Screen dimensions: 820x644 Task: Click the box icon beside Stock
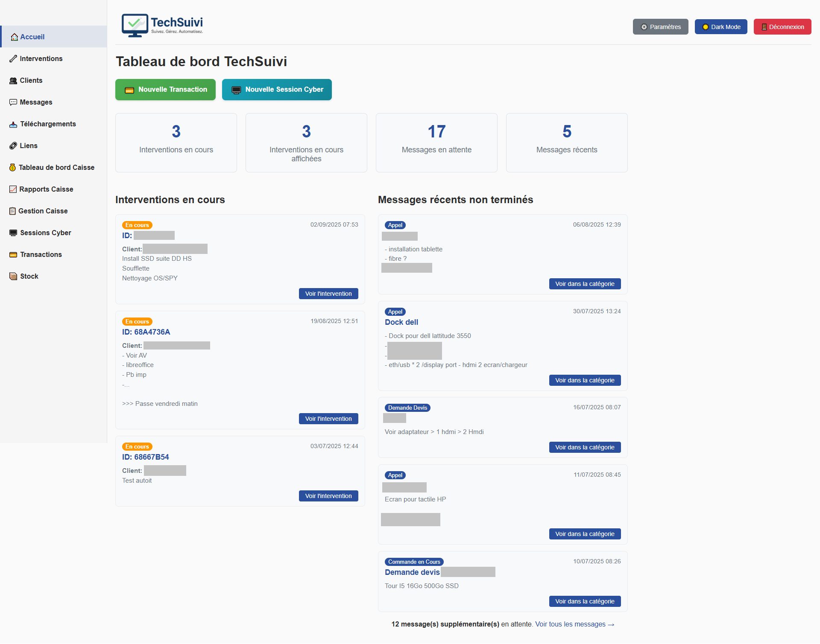tap(13, 277)
